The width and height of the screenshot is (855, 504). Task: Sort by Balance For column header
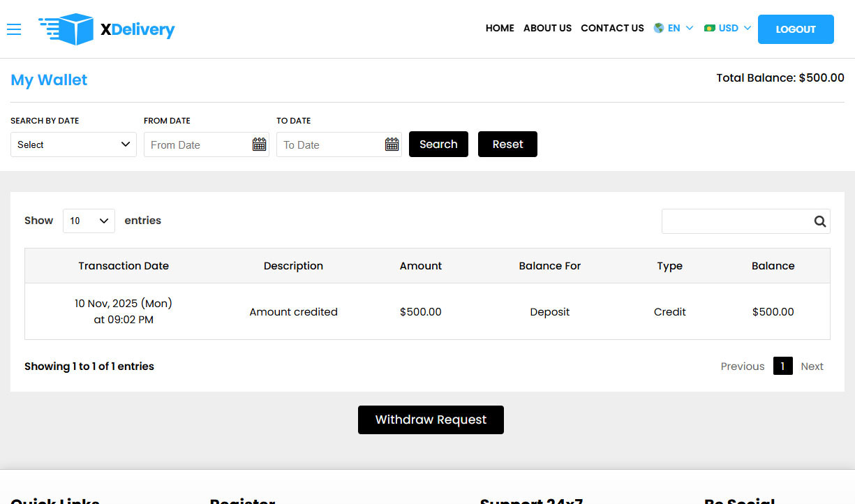550,266
